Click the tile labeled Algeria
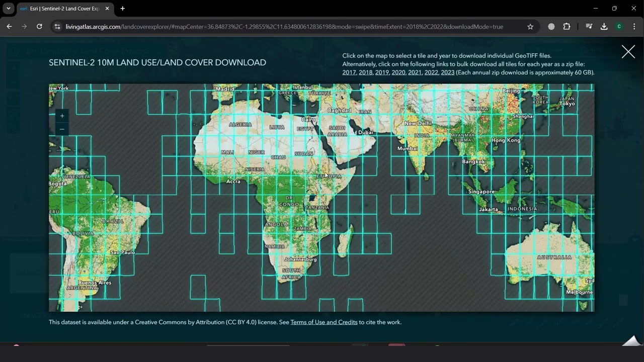Viewport: 644px width, 362px height. pyautogui.click(x=240, y=125)
